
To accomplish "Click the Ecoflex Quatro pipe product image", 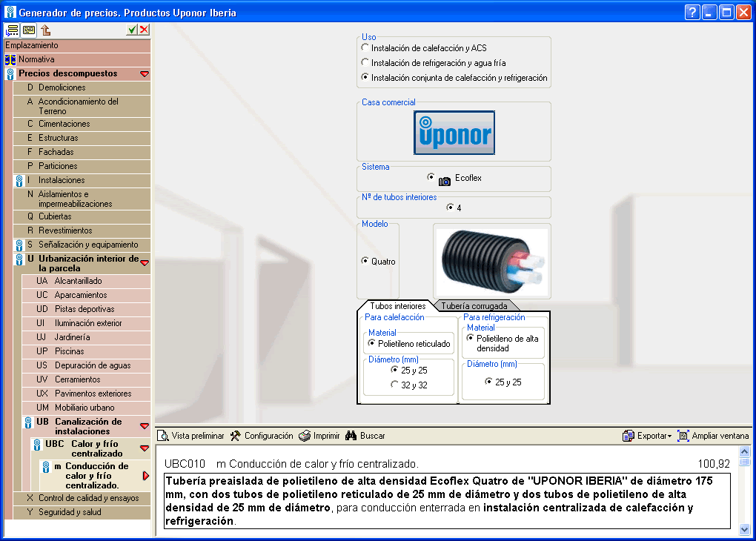I will tap(491, 262).
